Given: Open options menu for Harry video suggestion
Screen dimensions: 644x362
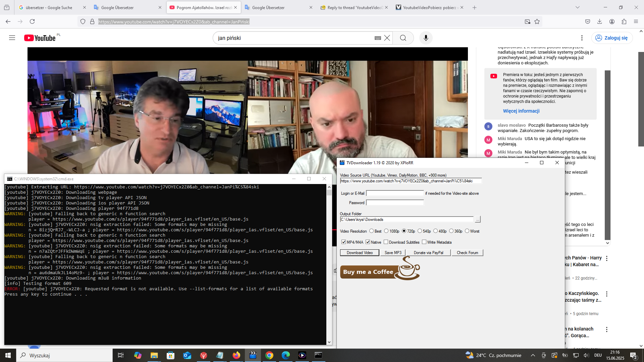Looking at the screenshot, I should pos(606,258).
